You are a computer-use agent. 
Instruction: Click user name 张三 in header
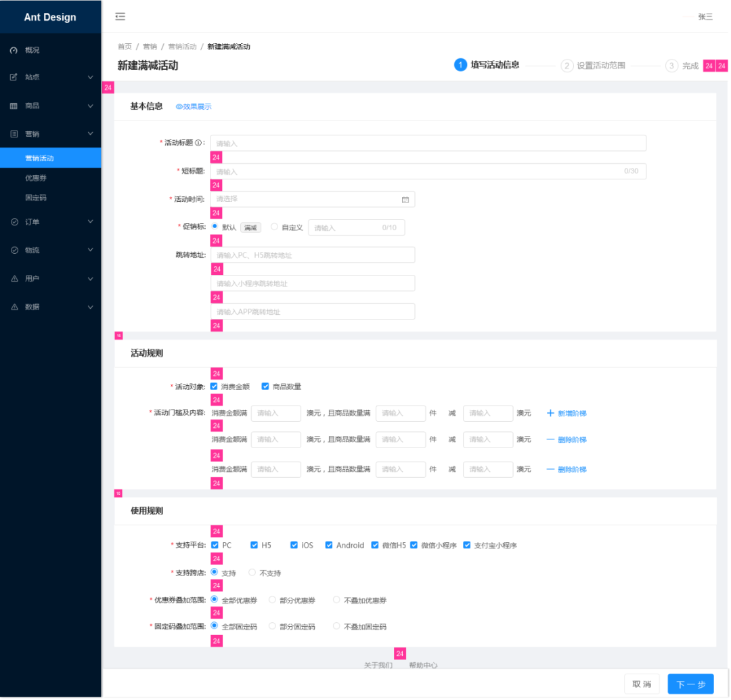[x=705, y=17]
